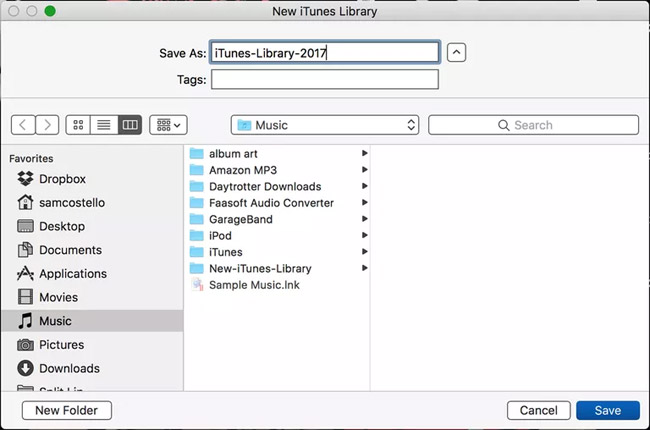Open the Daytrotter Downloads folder
Screen dimensions: 650x430
click(279, 186)
